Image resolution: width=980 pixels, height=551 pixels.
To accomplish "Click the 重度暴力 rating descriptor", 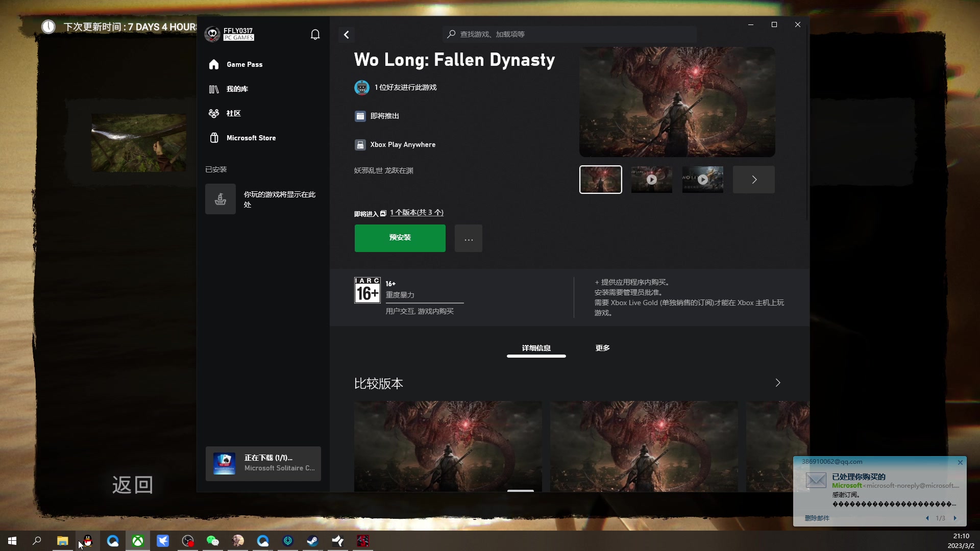I will pyautogui.click(x=400, y=295).
